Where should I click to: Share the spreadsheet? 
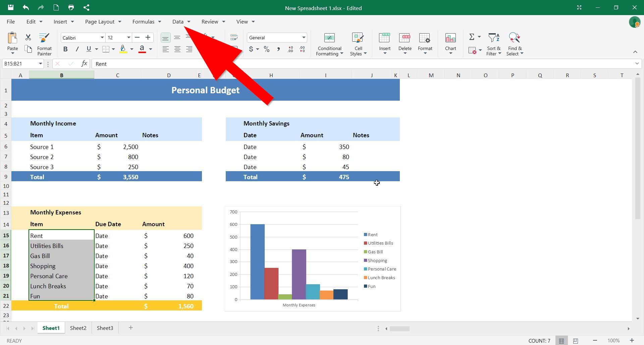coord(86,7)
